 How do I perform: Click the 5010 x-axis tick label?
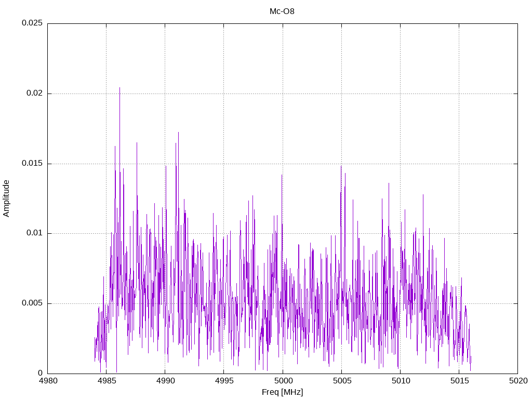401,381
